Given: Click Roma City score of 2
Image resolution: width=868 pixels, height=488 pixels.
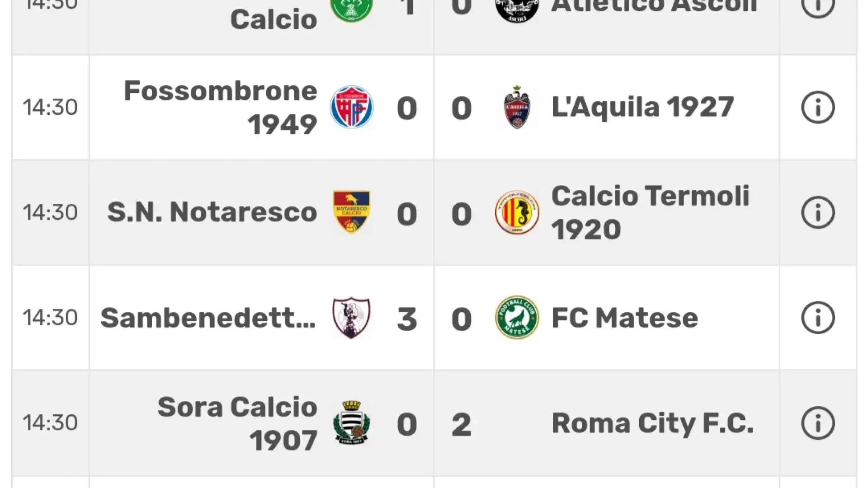Looking at the screenshot, I should pos(462,425).
